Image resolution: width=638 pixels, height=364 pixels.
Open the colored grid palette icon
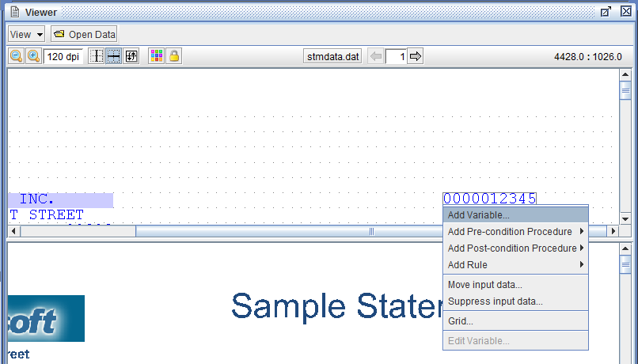[157, 56]
